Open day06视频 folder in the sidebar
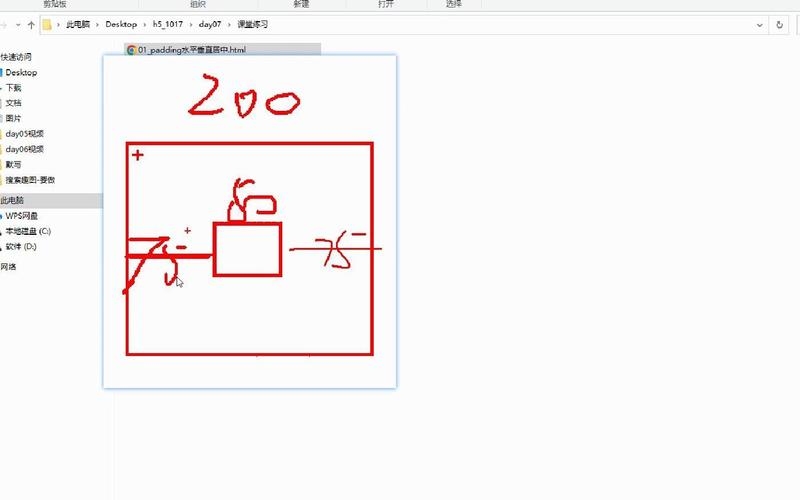 pyautogui.click(x=24, y=149)
